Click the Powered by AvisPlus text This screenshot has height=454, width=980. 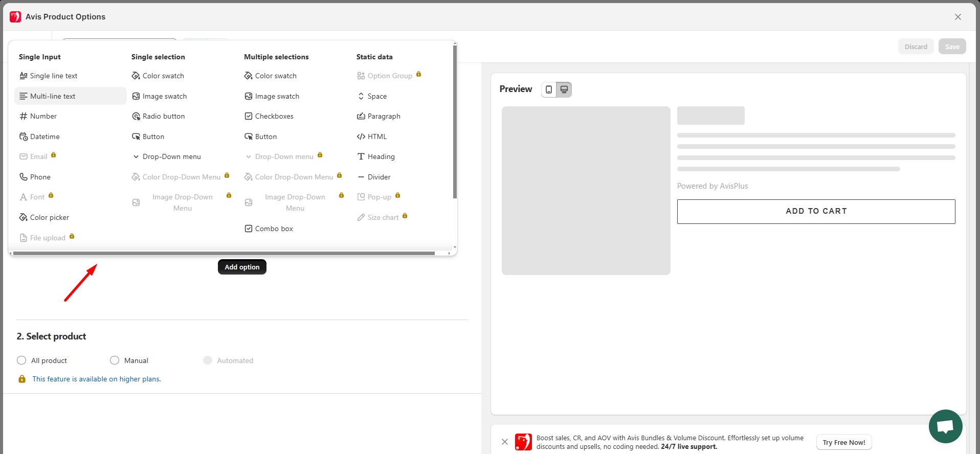712,186
